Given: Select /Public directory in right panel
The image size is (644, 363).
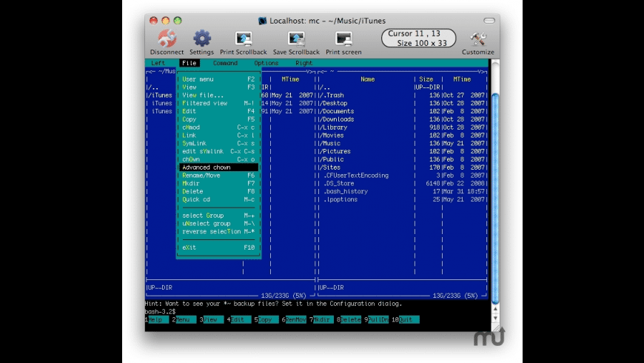Looking at the screenshot, I should click(x=403, y=159).
